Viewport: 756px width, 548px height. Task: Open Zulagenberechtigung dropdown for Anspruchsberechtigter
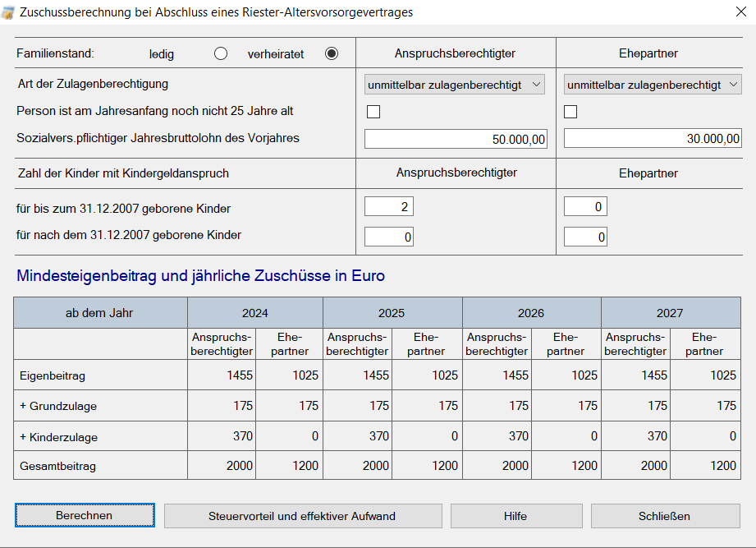pos(455,85)
